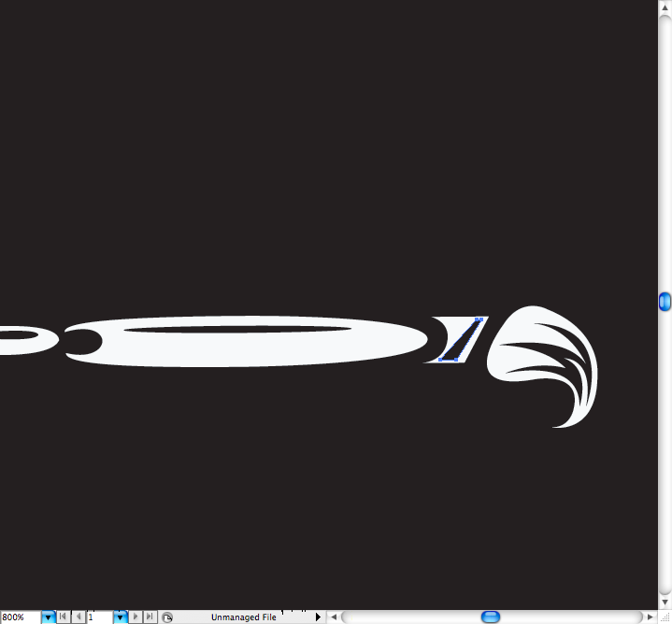
Task: Click the vertical scrollbar down arrow
Action: point(665,603)
